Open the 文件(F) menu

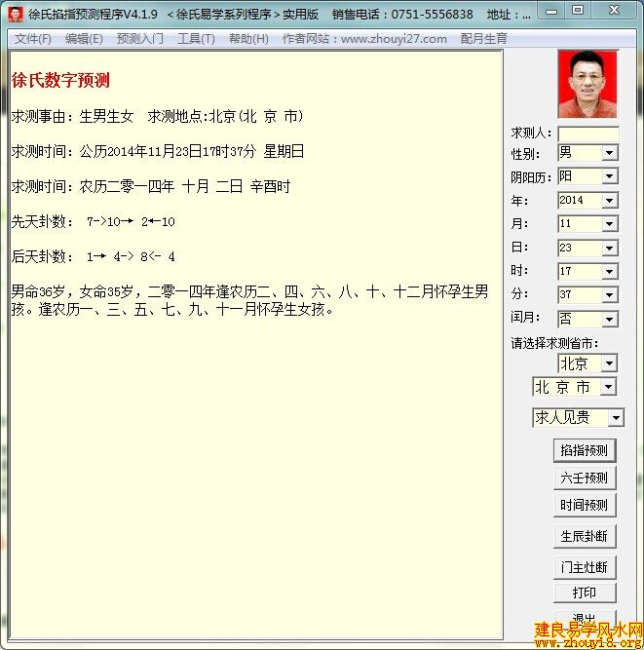(33, 39)
